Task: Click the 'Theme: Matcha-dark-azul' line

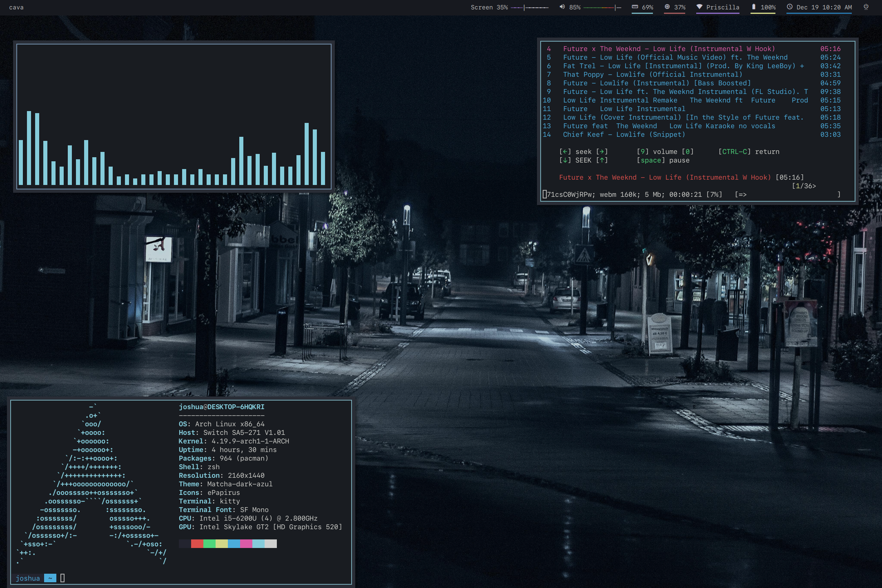Action: pyautogui.click(x=226, y=484)
